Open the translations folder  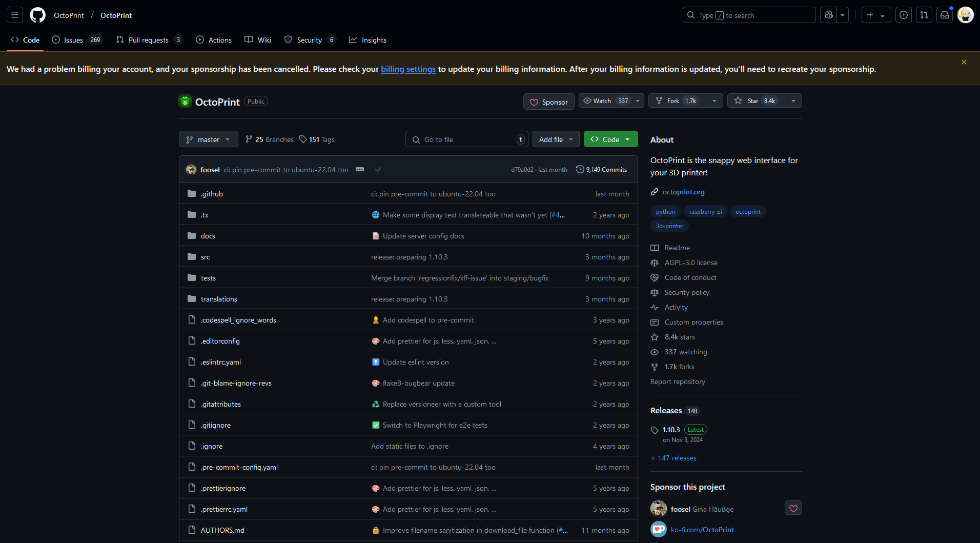pyautogui.click(x=219, y=299)
